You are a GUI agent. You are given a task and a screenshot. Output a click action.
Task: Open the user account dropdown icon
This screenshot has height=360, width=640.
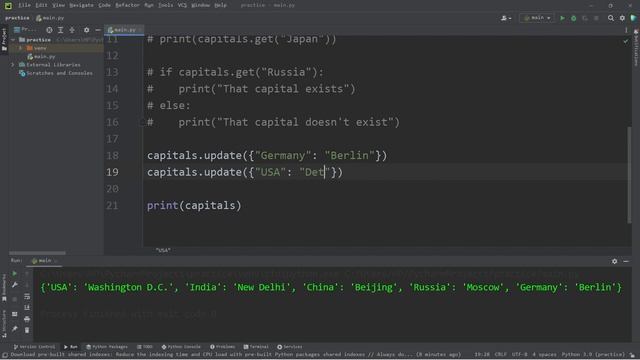pos(506,18)
